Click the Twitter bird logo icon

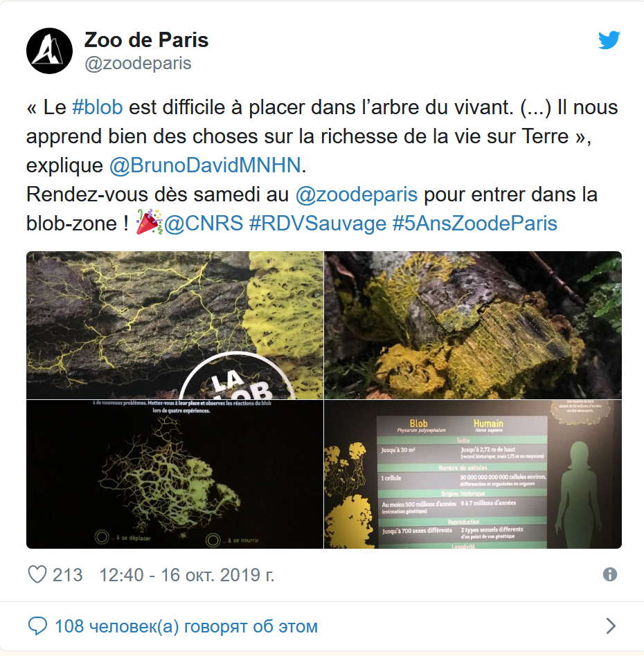609,40
